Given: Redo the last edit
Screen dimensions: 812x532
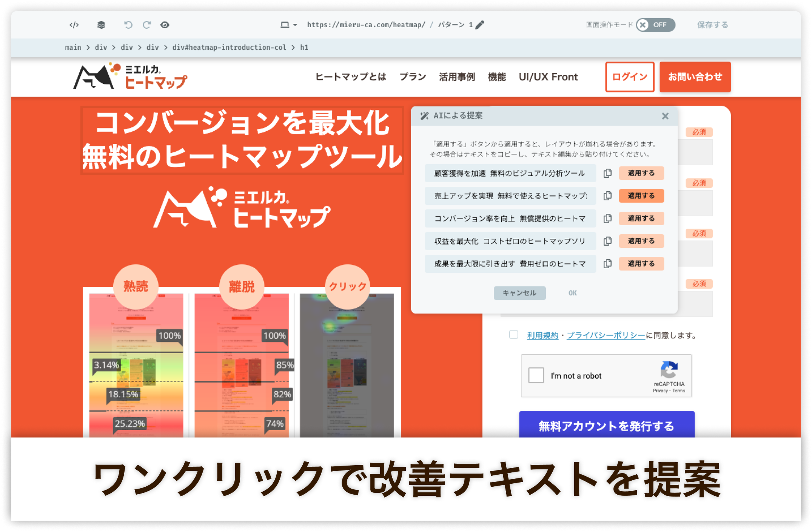Looking at the screenshot, I should (x=146, y=25).
